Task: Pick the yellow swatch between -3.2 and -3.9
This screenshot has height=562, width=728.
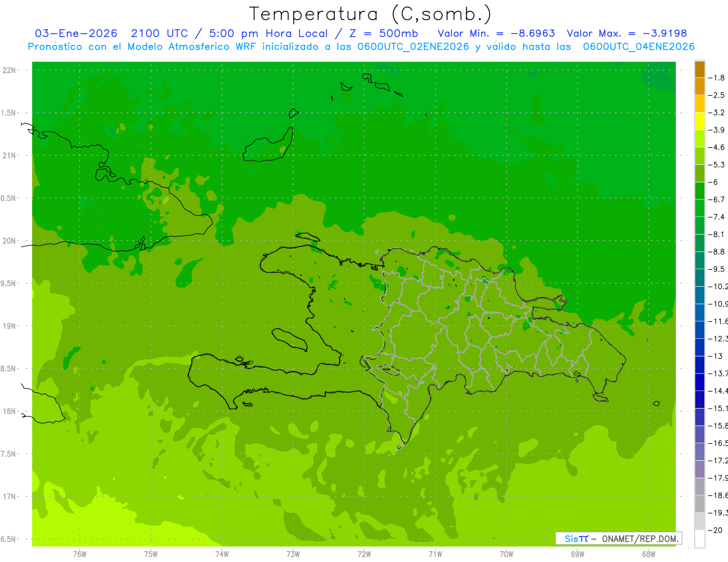Action: 699,121
